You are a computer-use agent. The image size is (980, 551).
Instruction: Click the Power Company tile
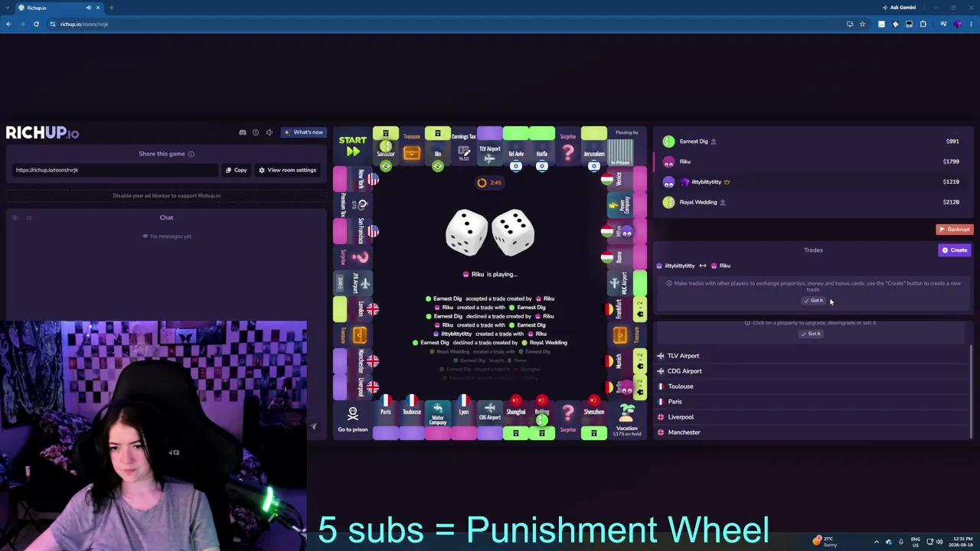[x=627, y=205]
